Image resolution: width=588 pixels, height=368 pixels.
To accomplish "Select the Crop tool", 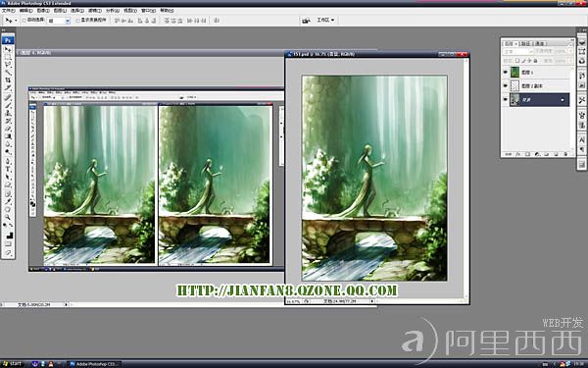I will tap(8, 80).
